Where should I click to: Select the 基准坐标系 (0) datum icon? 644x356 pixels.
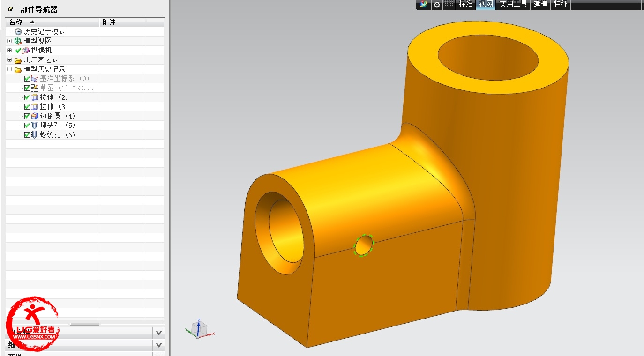[34, 78]
